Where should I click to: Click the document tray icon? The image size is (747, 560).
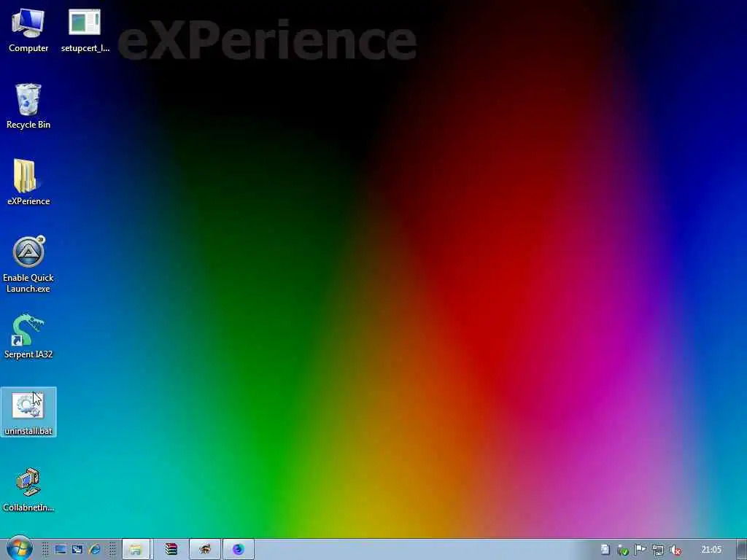[x=605, y=550]
